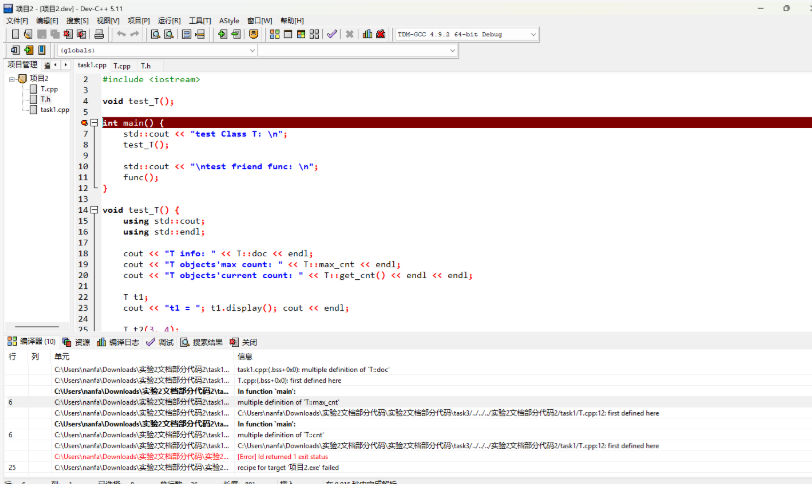Select the 项目管理 panel tab
812x484 pixels.
[22, 65]
